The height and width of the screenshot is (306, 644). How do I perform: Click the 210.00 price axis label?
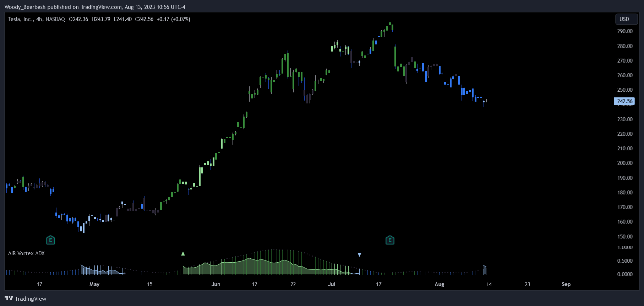click(625, 149)
